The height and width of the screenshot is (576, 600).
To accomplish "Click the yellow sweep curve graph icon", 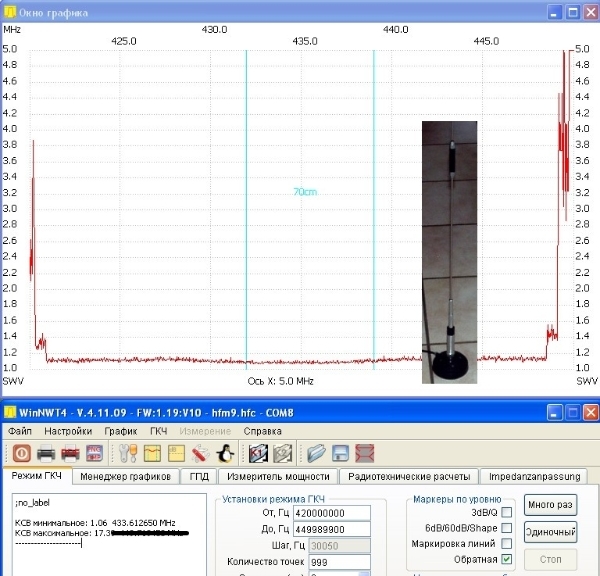I will (x=152, y=454).
